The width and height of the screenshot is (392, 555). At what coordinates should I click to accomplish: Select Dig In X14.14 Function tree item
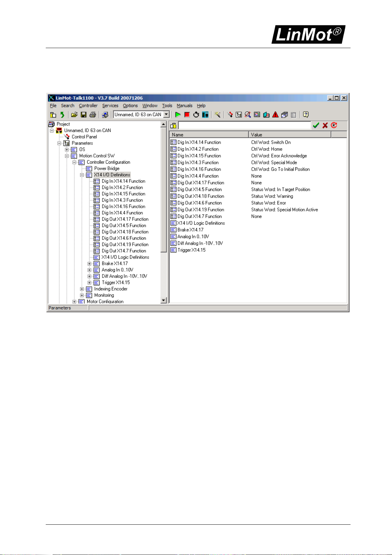coord(123,181)
